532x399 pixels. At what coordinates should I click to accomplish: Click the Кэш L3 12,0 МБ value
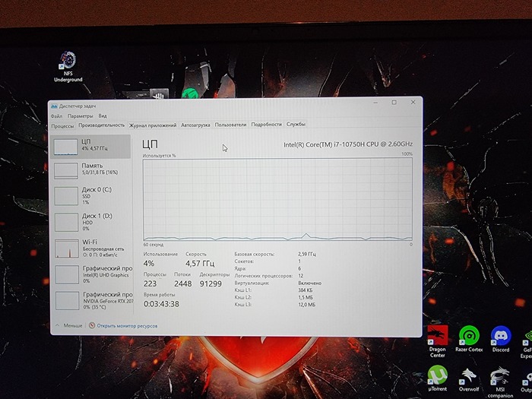click(x=307, y=305)
